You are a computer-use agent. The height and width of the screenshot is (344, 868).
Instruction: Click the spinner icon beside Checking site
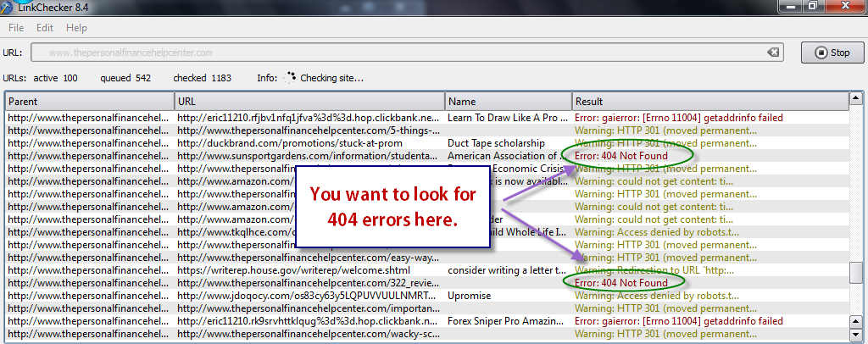pyautogui.click(x=291, y=78)
